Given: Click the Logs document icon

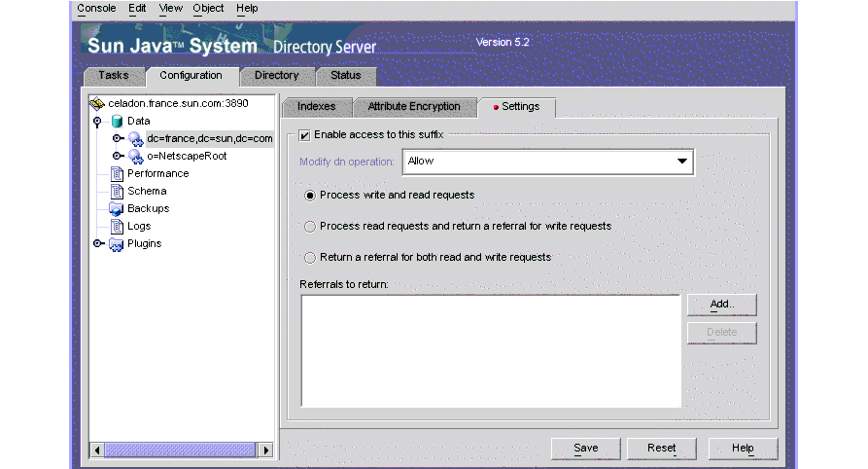Looking at the screenshot, I should (117, 226).
